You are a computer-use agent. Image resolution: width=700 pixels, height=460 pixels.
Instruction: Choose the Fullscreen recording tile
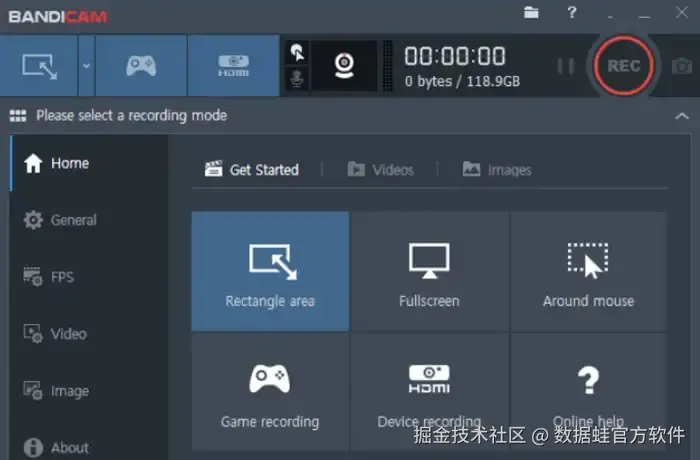pos(429,272)
